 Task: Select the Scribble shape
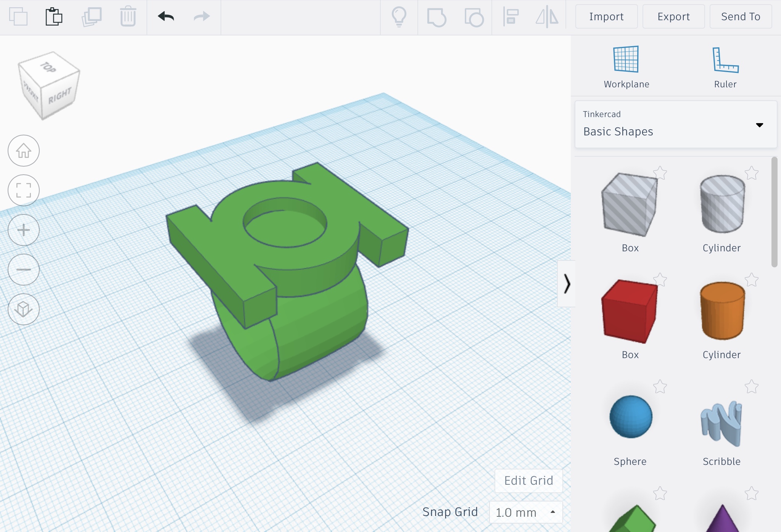coord(721,423)
